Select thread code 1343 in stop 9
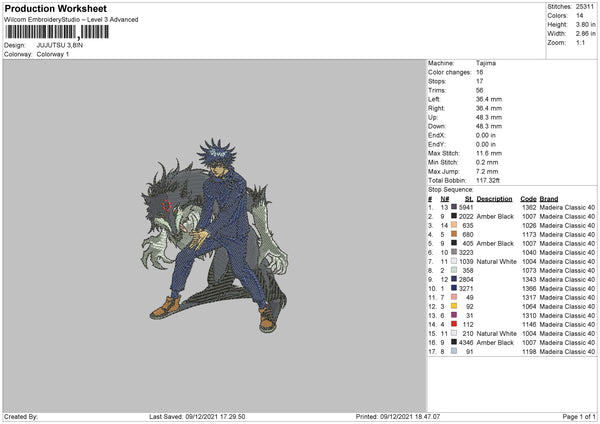The height and width of the screenshot is (424, 600). (x=529, y=280)
